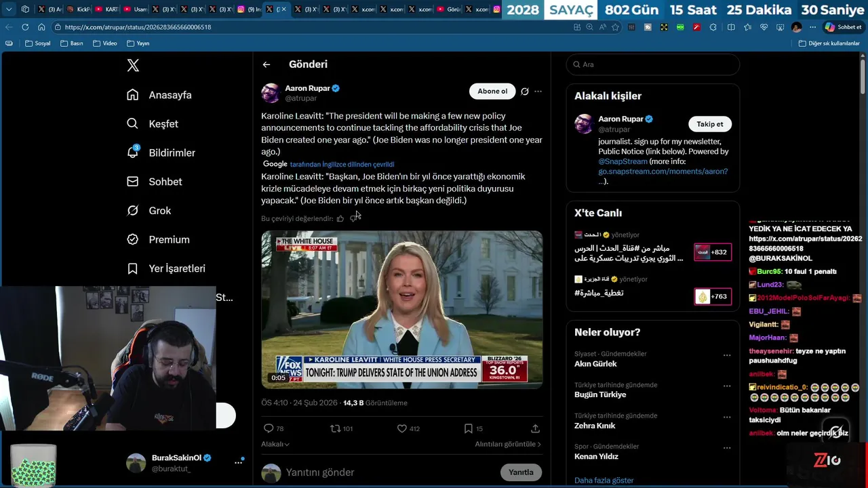The height and width of the screenshot is (488, 868).
Task: Open 14,3 B Görüntüleme view count
Action: coord(375,403)
